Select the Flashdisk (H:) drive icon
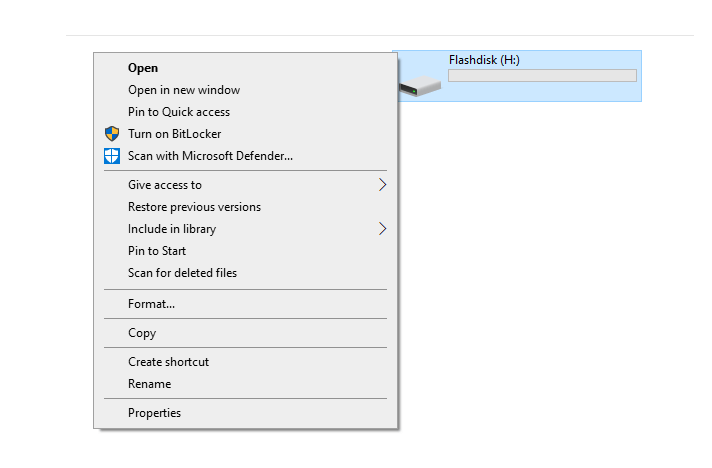Image resolution: width=712 pixels, height=468 pixels. pyautogui.click(x=420, y=85)
